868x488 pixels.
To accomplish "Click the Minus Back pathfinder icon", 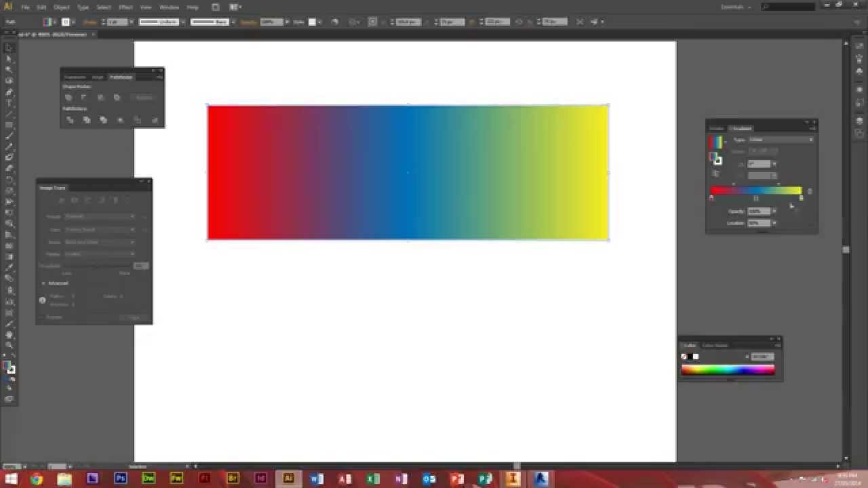I will coord(154,120).
